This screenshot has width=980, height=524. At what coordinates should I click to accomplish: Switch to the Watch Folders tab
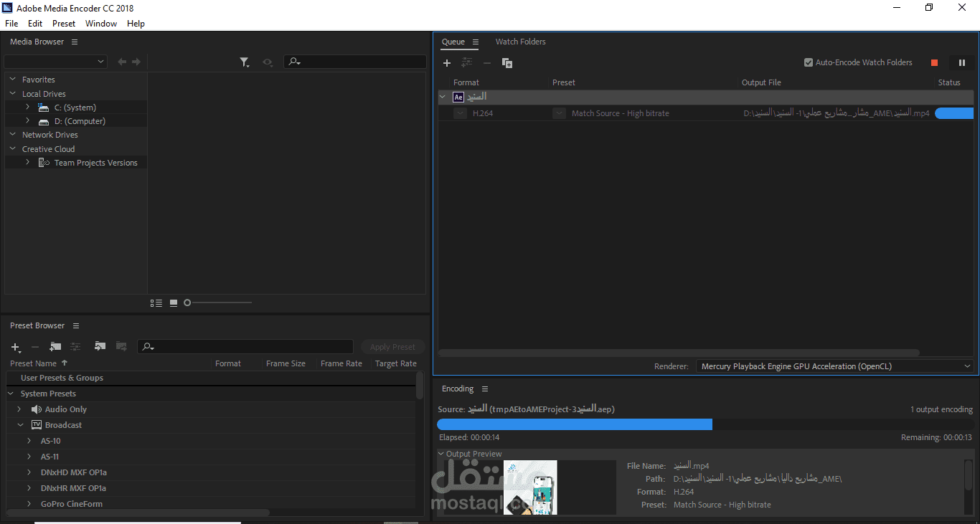tap(521, 42)
